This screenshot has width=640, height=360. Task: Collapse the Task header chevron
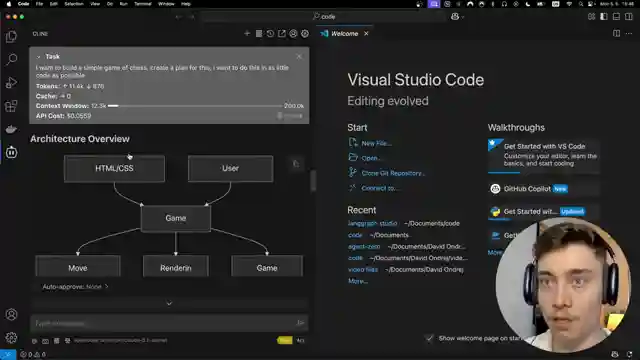[x=38, y=57]
